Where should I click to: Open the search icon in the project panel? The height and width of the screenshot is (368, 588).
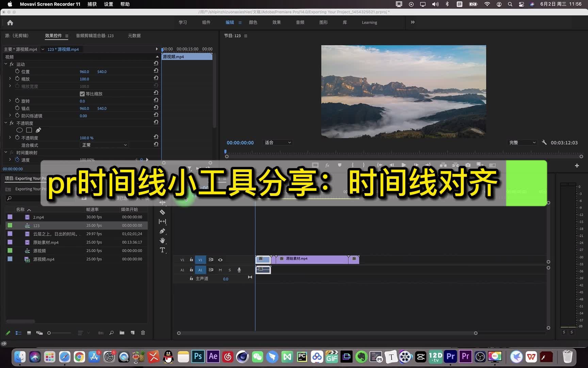point(112,333)
